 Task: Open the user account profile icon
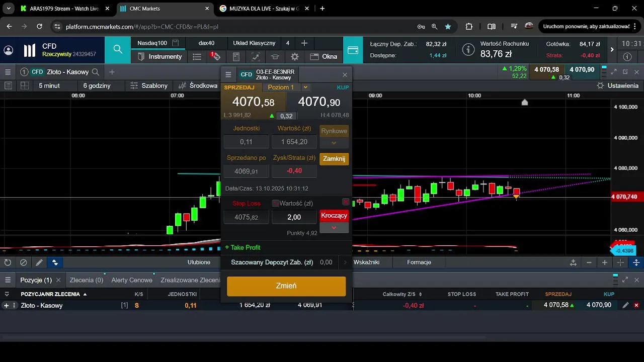coord(9,50)
